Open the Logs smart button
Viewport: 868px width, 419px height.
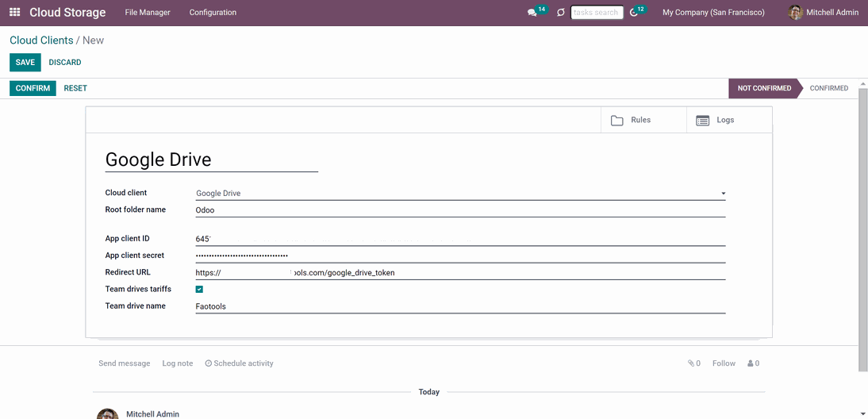tap(729, 120)
